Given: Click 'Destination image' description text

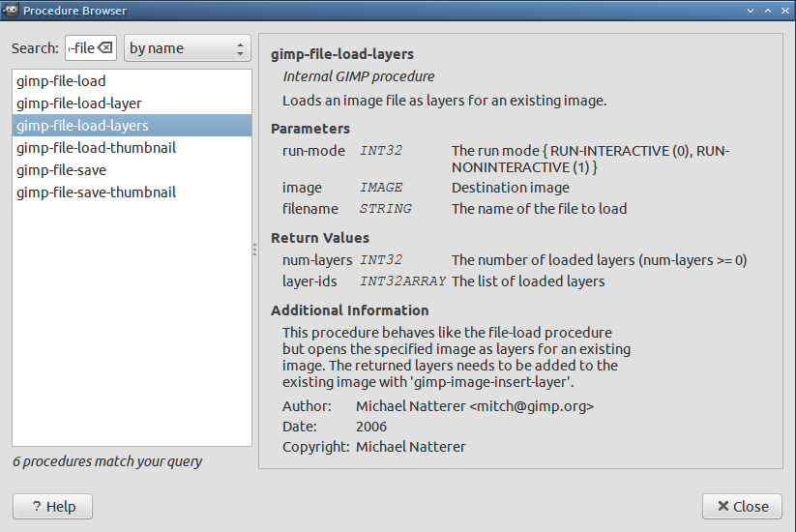Looking at the screenshot, I should (511, 188).
